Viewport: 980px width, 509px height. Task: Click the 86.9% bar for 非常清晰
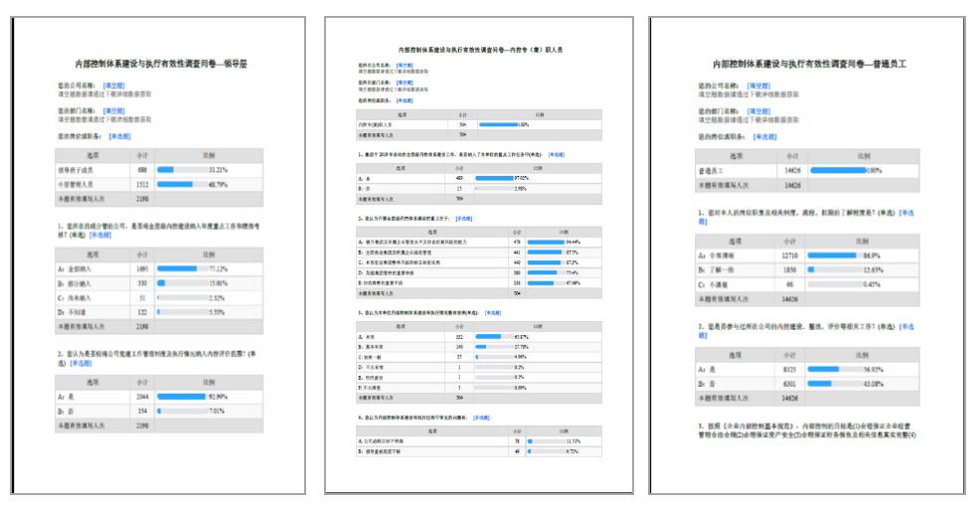(x=833, y=255)
